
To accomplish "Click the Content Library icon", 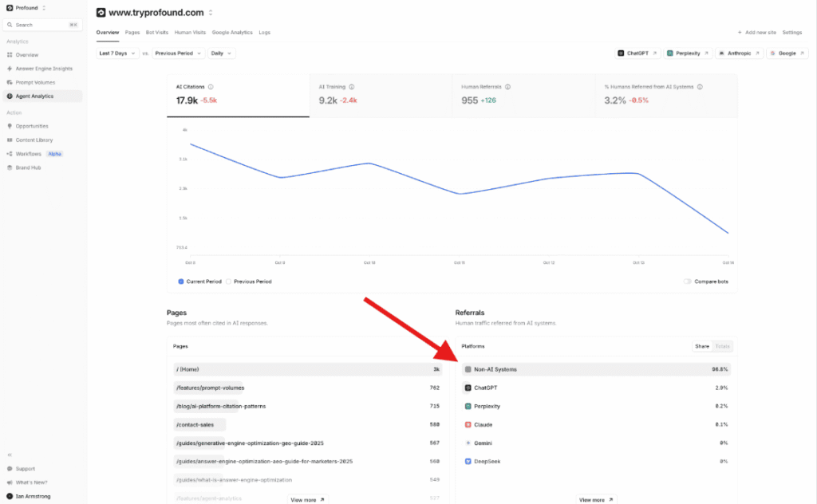I will (x=10, y=140).
